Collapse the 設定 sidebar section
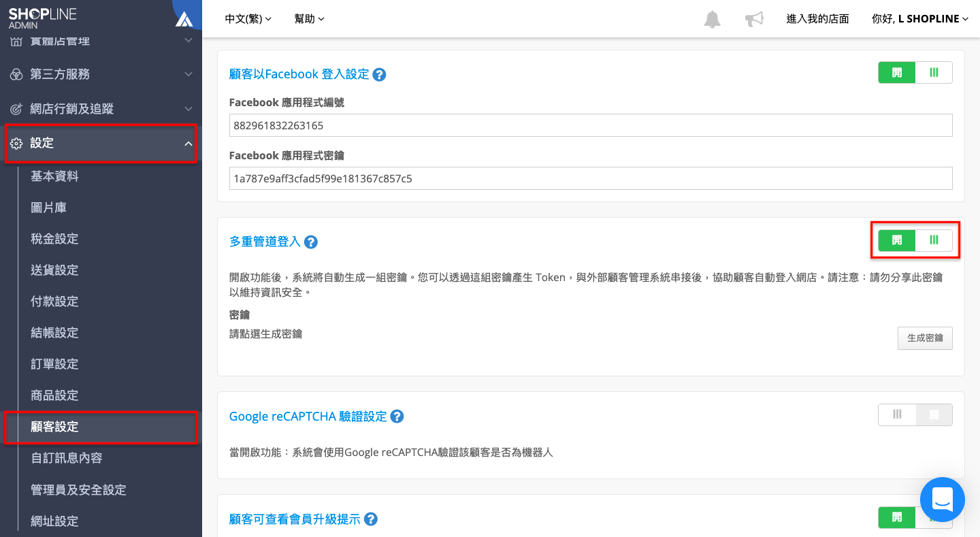 click(101, 144)
